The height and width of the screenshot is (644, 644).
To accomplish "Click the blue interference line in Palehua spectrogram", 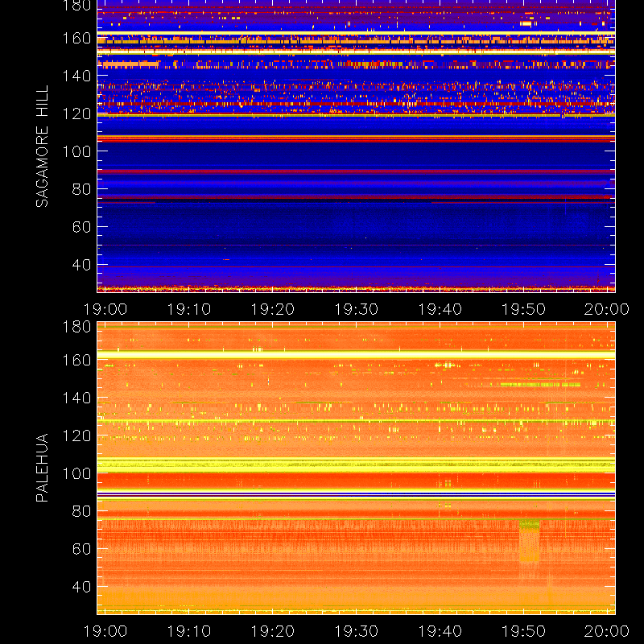I will [356, 494].
